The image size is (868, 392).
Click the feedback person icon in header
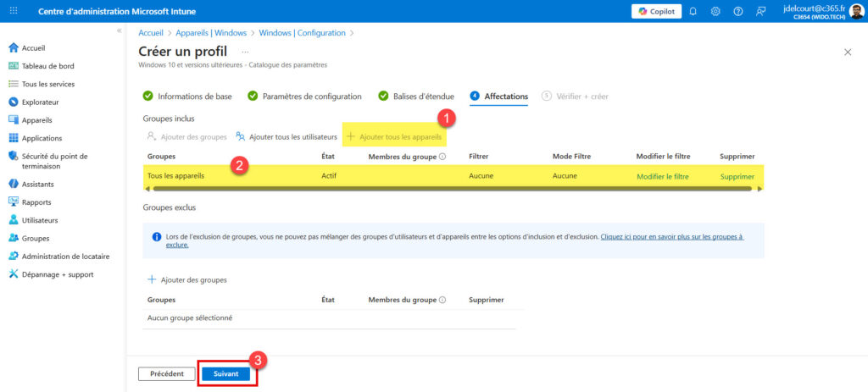[760, 11]
